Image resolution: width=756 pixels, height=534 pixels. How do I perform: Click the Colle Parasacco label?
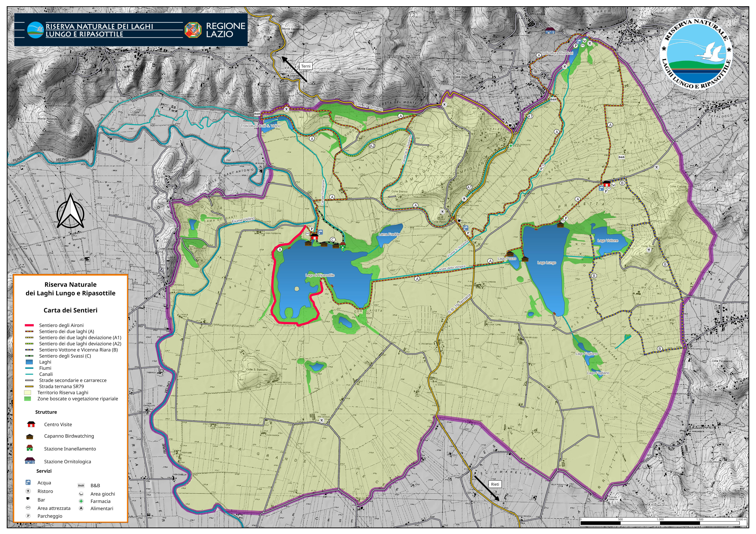pos(722,361)
